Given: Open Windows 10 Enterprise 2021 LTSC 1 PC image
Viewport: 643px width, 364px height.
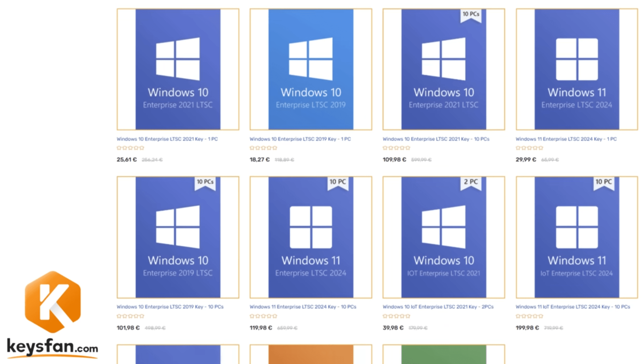Looking at the screenshot, I should click(178, 69).
